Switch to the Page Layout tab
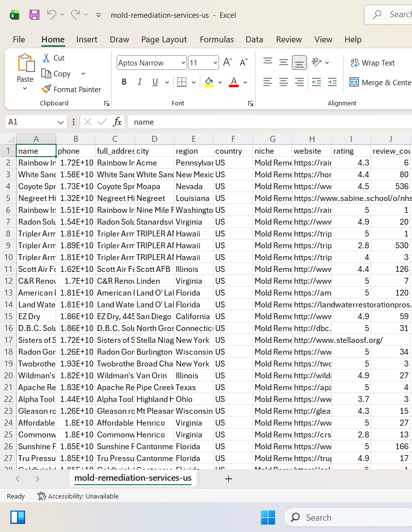 [x=164, y=39]
